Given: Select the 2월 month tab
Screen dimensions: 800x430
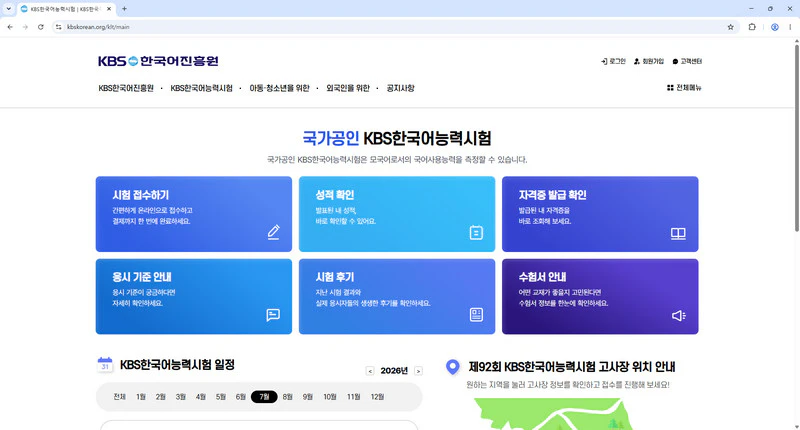Looking at the screenshot, I should click(x=161, y=397).
